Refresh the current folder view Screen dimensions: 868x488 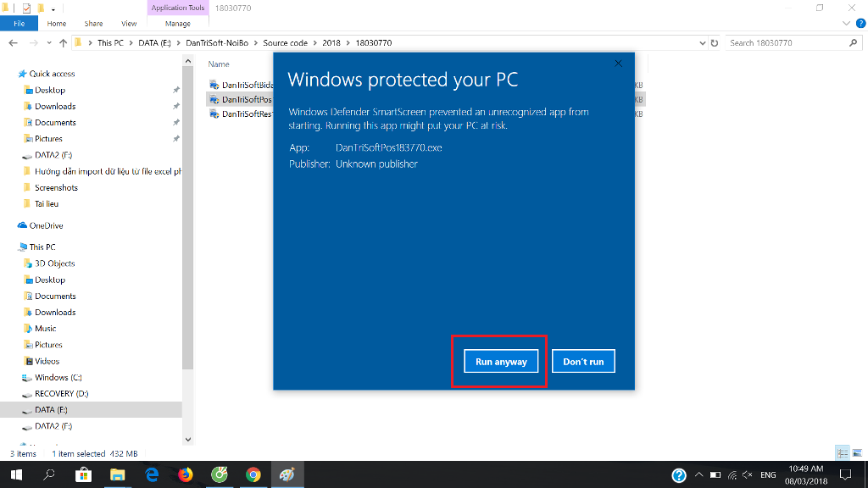point(715,42)
